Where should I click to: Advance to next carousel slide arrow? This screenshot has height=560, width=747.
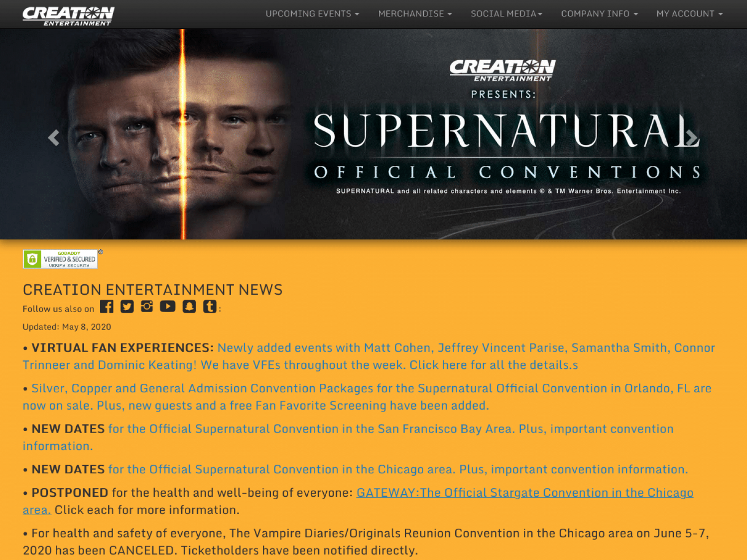[692, 138]
